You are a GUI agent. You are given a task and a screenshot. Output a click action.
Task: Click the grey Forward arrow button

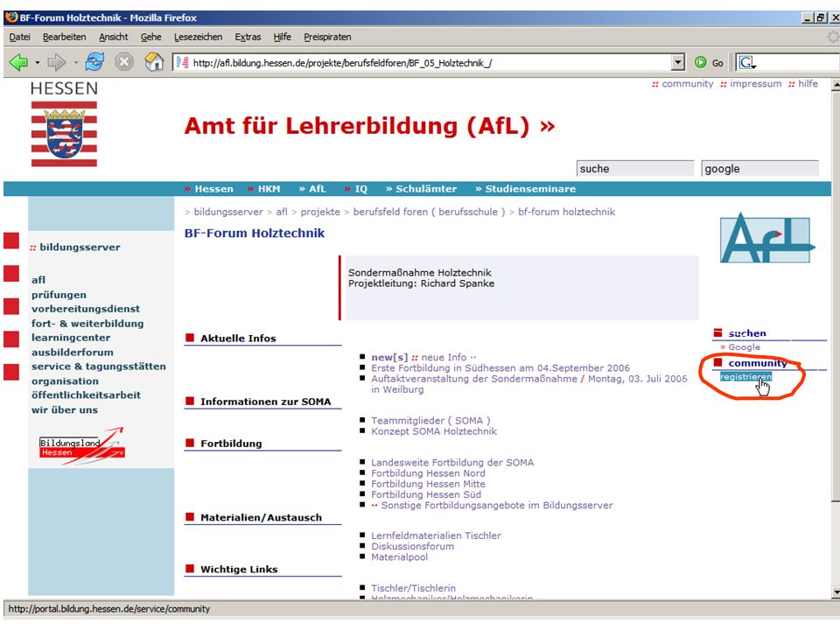pyautogui.click(x=56, y=63)
